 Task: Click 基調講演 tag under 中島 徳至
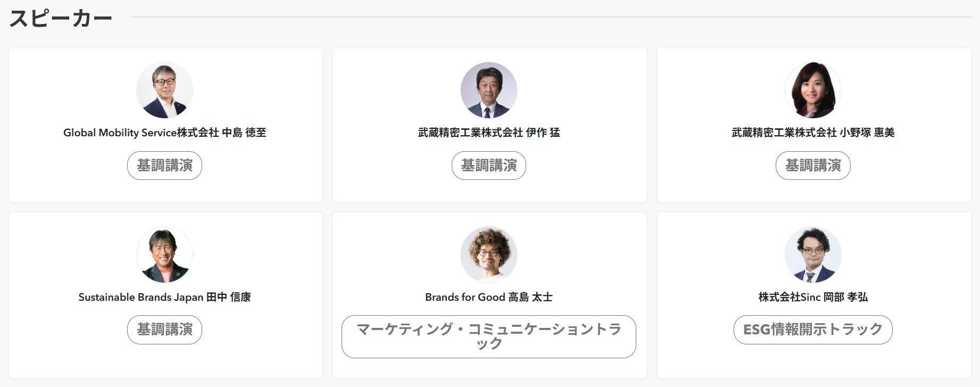click(164, 166)
